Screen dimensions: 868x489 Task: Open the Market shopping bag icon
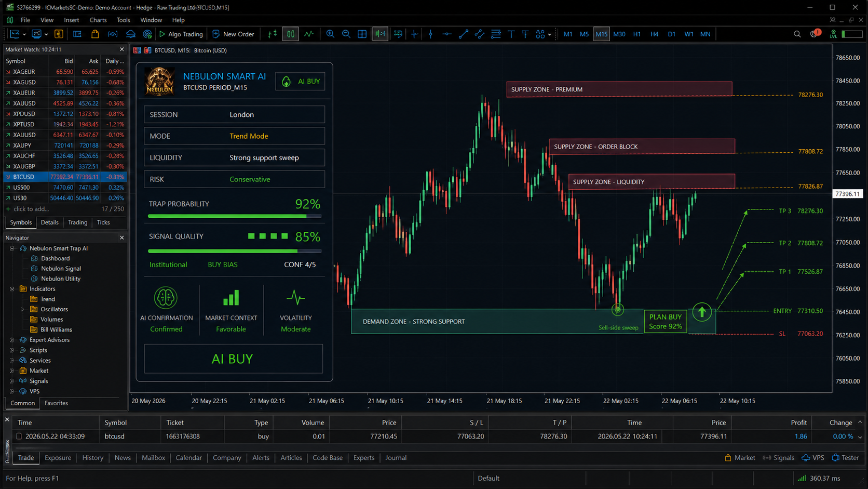click(x=95, y=34)
